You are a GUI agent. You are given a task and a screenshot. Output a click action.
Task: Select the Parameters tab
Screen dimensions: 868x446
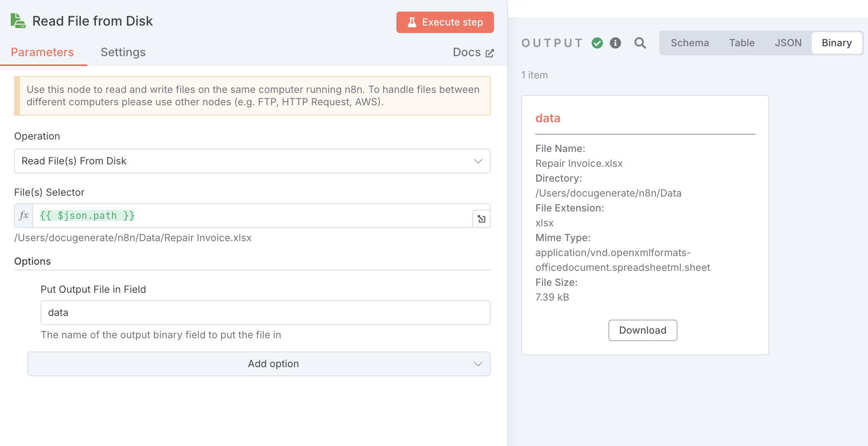(x=42, y=52)
